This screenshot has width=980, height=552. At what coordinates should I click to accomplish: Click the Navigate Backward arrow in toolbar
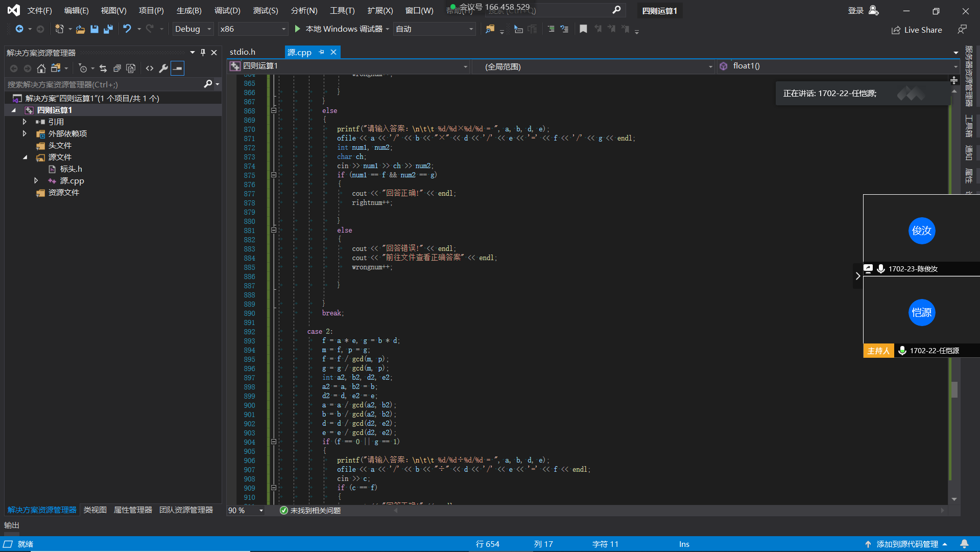(x=19, y=29)
